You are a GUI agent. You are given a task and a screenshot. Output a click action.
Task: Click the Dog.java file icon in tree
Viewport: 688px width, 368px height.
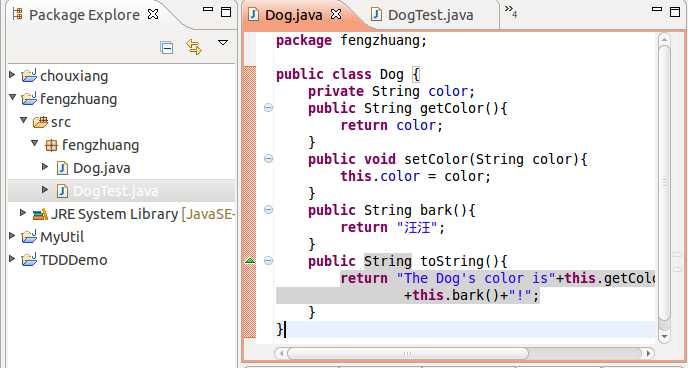63,168
